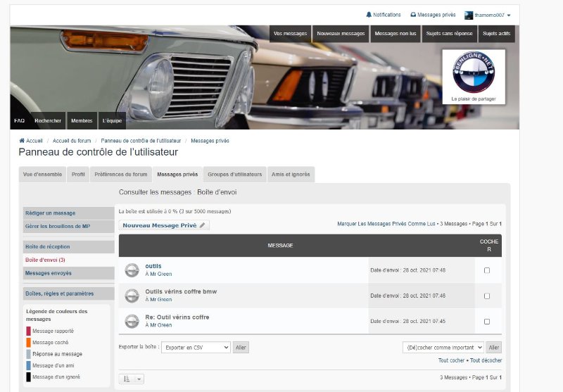The image size is (563, 392).
Task: Click the home icon beside Accueil
Action: click(22, 140)
